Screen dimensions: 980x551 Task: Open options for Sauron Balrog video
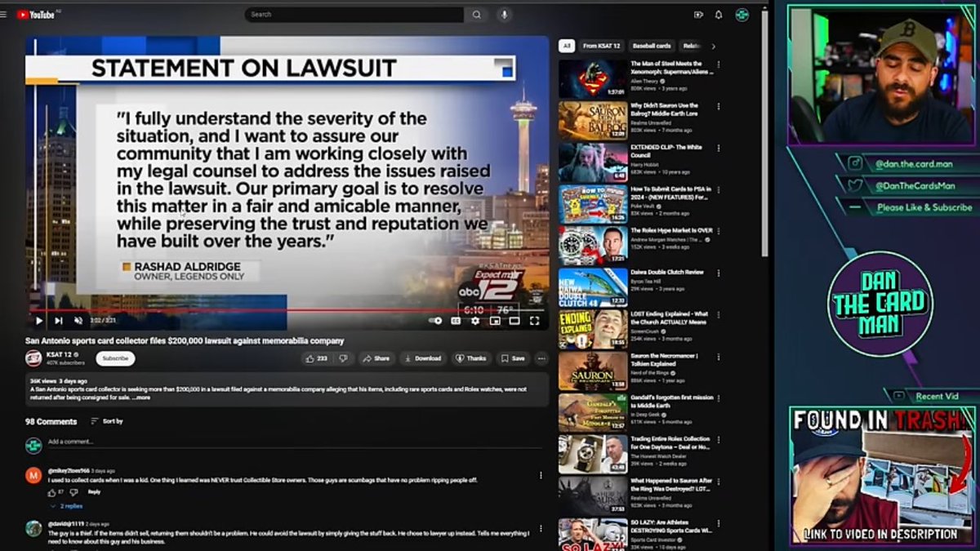click(x=719, y=106)
